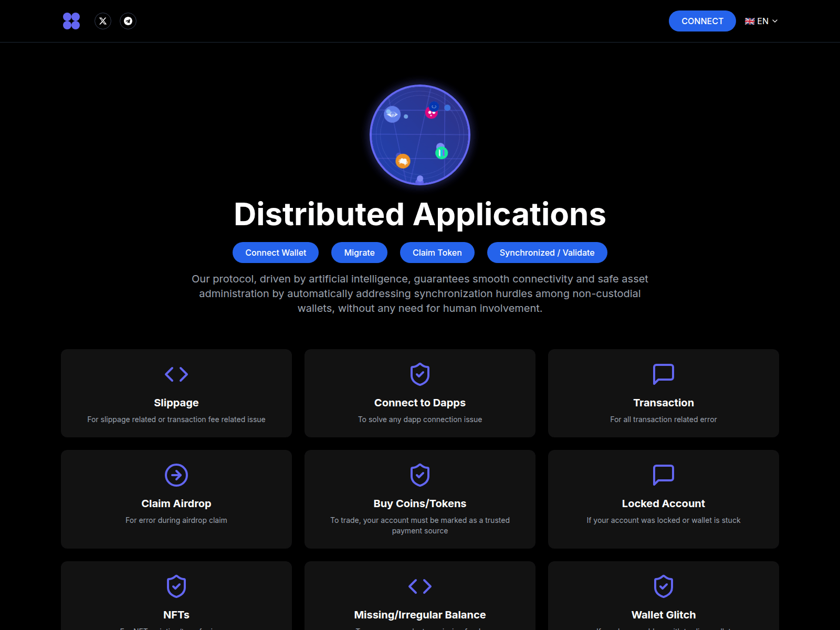Open the Missing/Irregular Balance card title
The height and width of the screenshot is (630, 840).
pos(420,615)
